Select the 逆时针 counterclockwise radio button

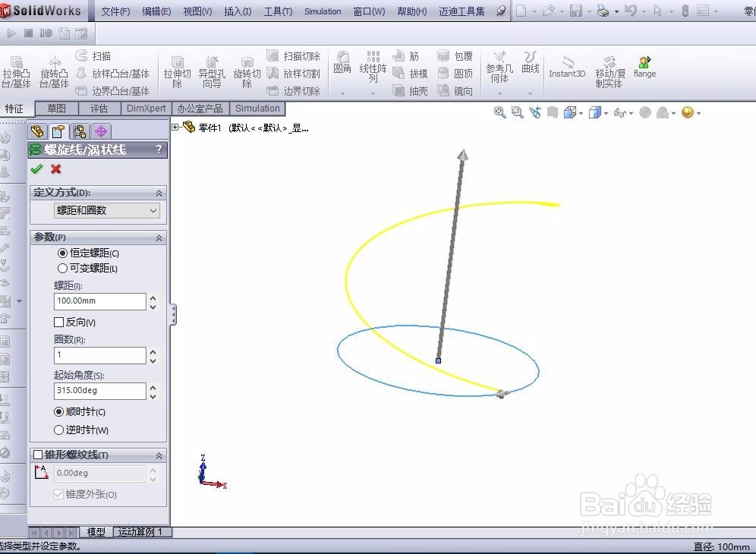pyautogui.click(x=58, y=430)
